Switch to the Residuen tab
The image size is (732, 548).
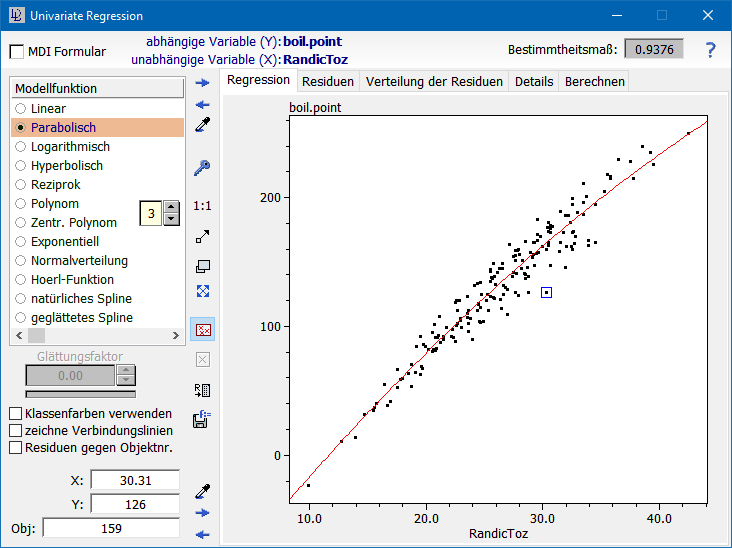tap(328, 82)
